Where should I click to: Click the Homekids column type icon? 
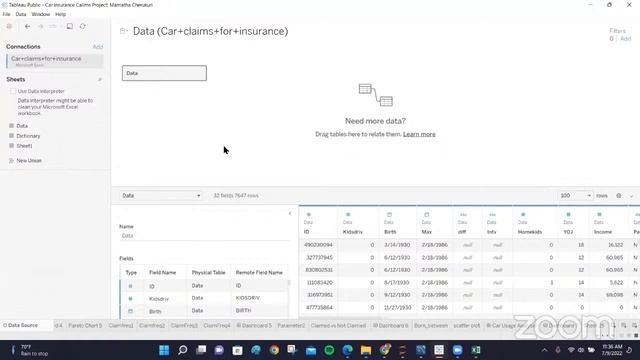click(523, 214)
